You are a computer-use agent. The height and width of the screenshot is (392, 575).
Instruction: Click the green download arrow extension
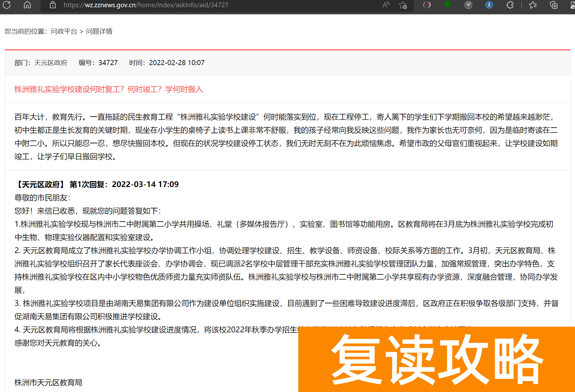[447, 5]
